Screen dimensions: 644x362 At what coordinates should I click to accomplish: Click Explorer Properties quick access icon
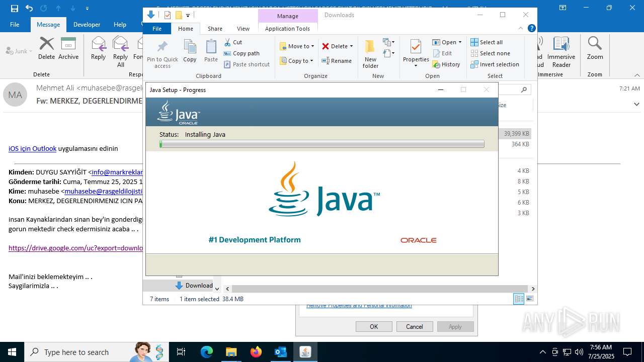coord(168,15)
